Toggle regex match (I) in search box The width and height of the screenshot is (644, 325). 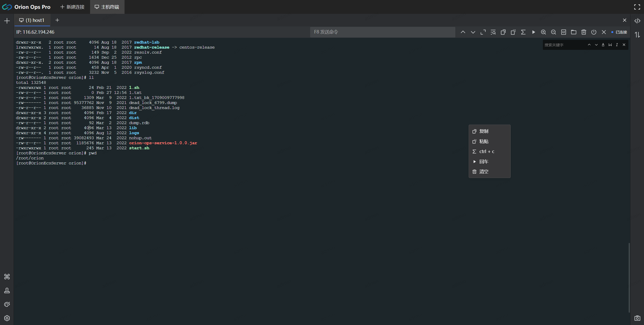click(x=617, y=45)
